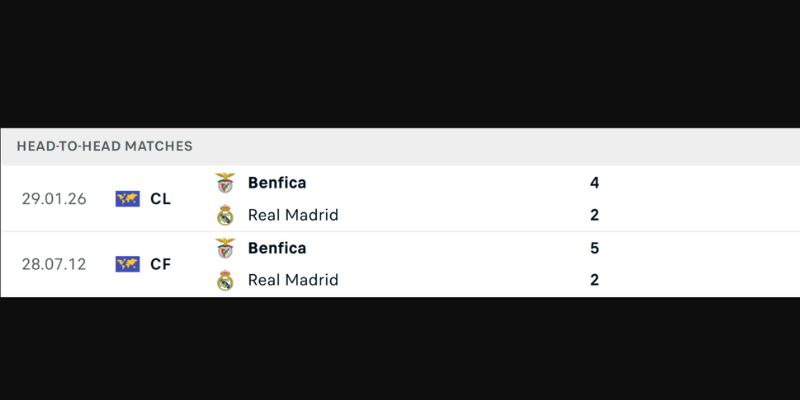Screen dimensions: 800x400
Task: Click the world flag icon beside CL
Action: pyautogui.click(x=127, y=199)
